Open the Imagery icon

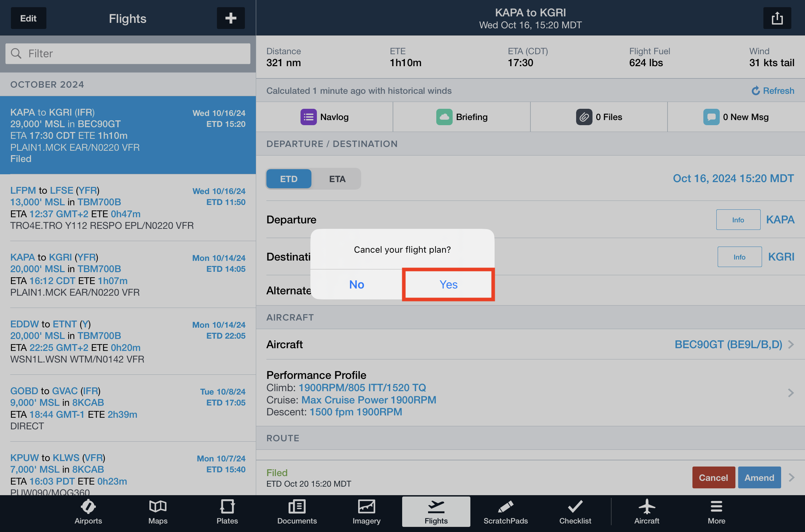(x=366, y=512)
